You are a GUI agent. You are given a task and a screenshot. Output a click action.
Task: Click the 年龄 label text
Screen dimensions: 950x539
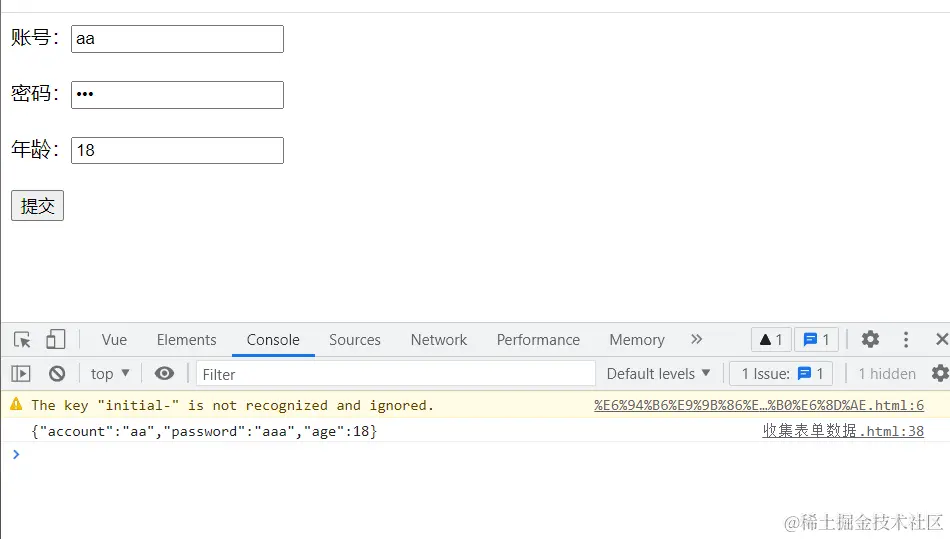(x=35, y=149)
